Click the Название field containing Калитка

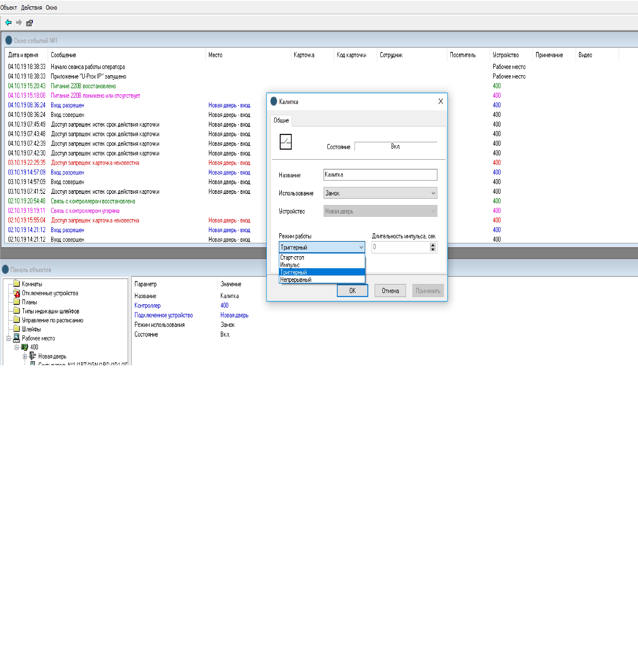[x=380, y=175]
